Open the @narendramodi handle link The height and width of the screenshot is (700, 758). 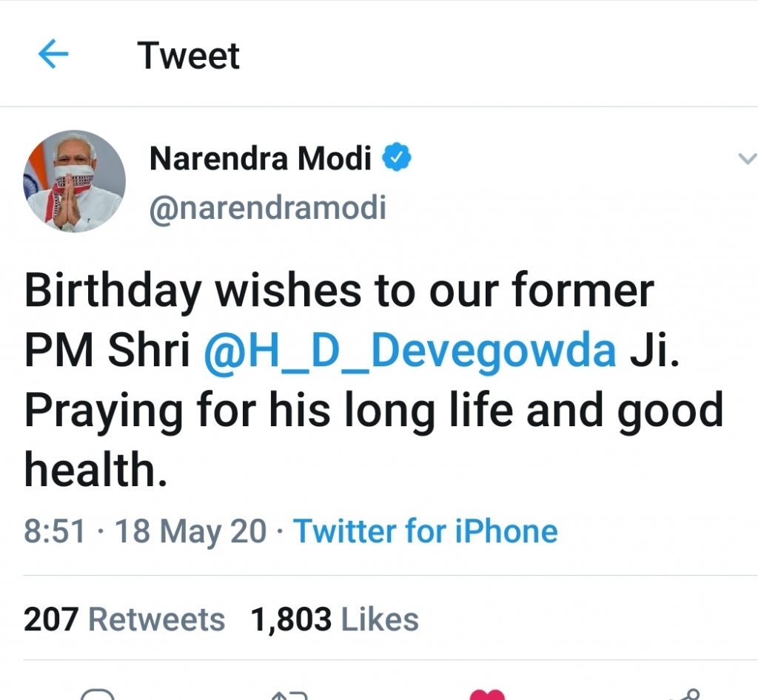tap(268, 209)
